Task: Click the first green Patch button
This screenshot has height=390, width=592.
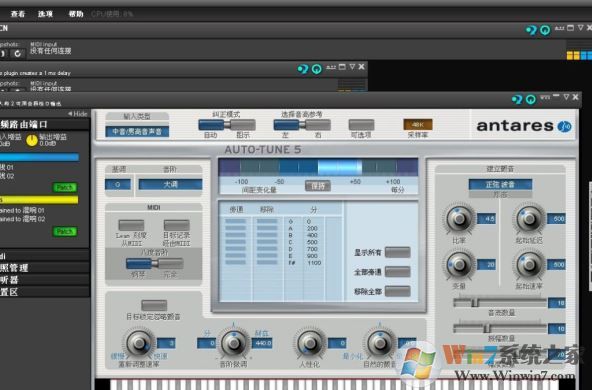Action: click(65, 187)
